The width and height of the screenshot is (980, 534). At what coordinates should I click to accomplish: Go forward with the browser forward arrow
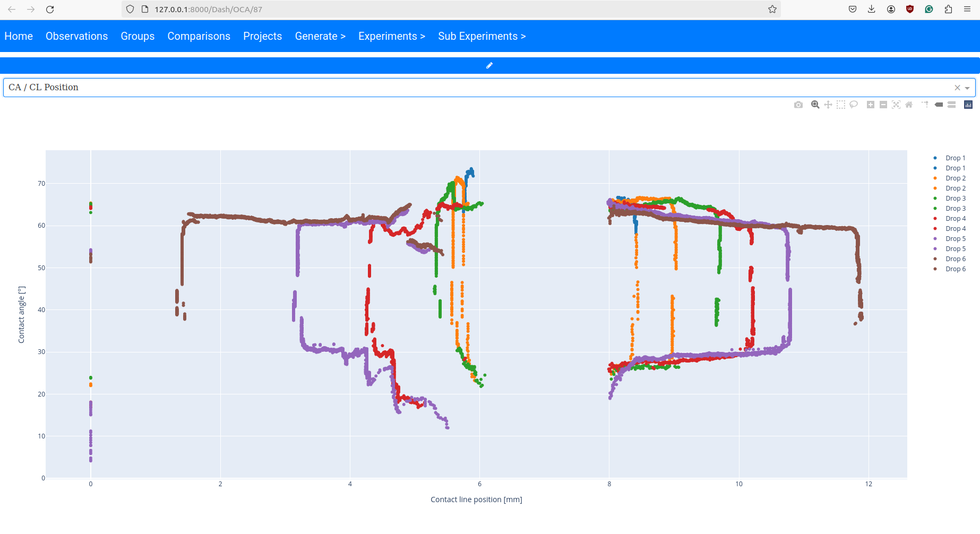pyautogui.click(x=31, y=10)
